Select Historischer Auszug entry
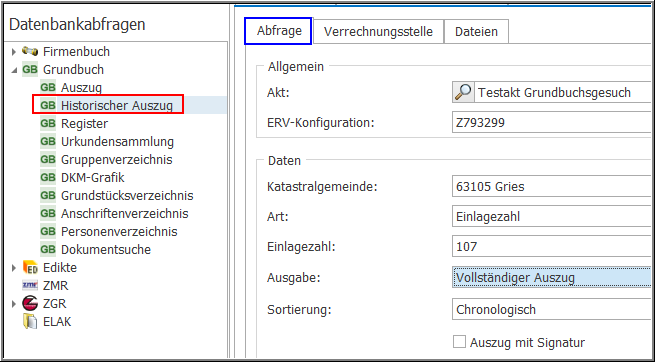 [117, 105]
